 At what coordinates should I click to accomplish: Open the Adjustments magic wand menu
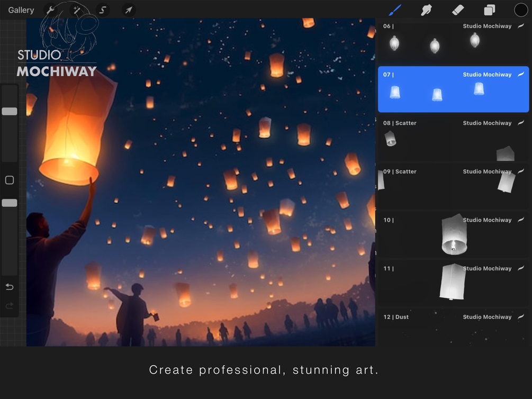pos(77,10)
